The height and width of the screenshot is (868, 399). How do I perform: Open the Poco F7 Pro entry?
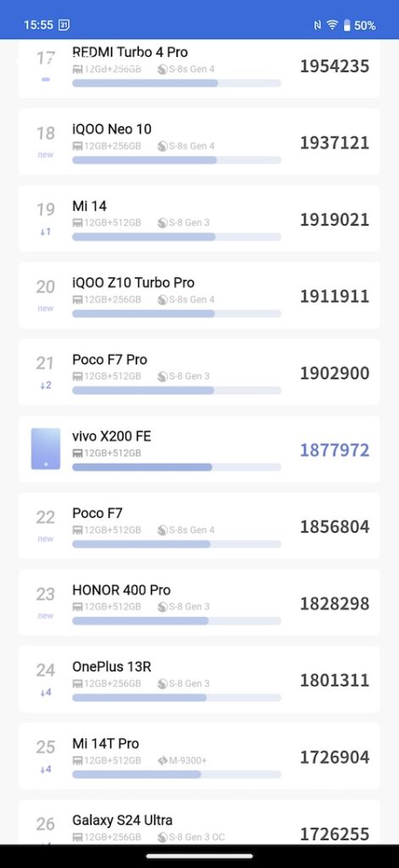point(199,372)
